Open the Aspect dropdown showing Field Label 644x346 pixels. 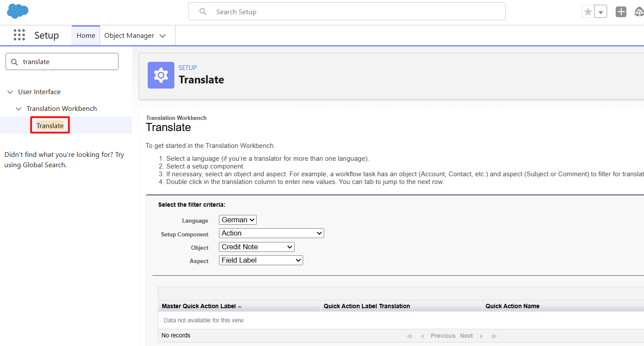(261, 260)
